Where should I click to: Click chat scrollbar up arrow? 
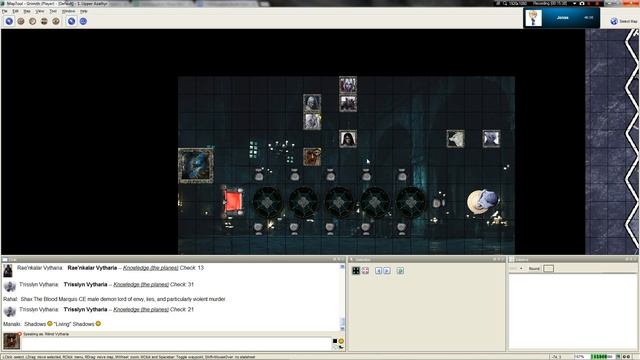click(342, 267)
